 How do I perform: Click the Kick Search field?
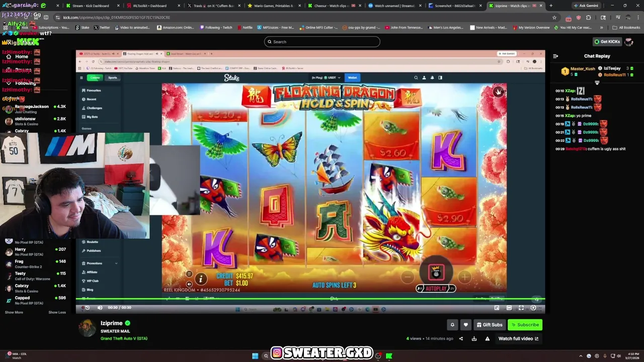click(x=322, y=42)
